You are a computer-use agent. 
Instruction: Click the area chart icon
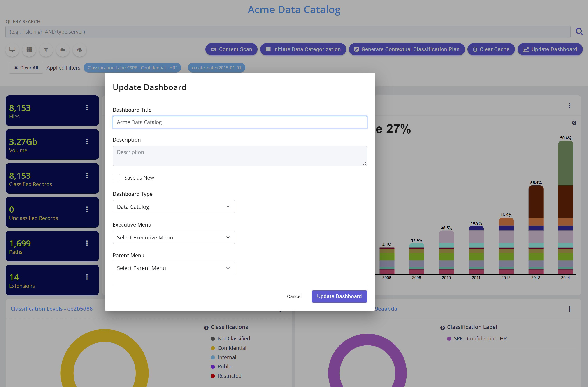click(x=63, y=49)
